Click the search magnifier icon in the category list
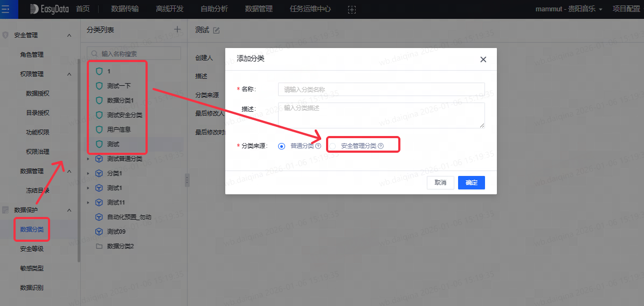644x306 pixels. point(94,53)
